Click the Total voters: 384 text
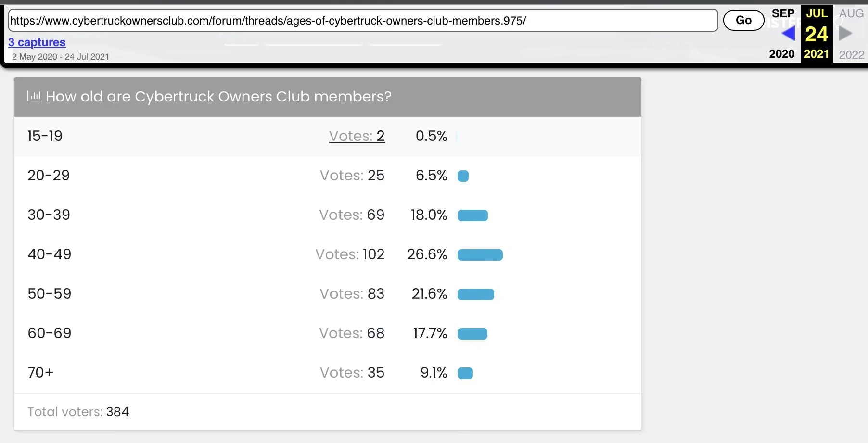This screenshot has width=868, height=443. pos(78,412)
